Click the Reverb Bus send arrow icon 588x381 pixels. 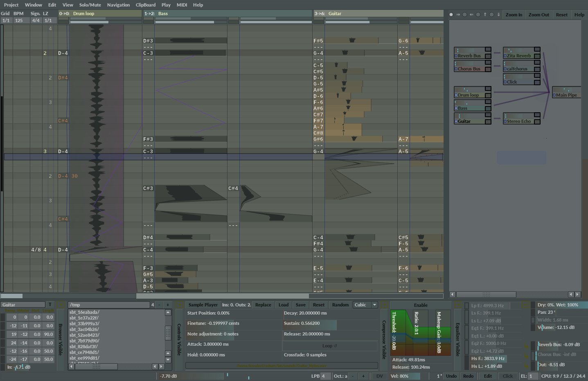point(526,346)
